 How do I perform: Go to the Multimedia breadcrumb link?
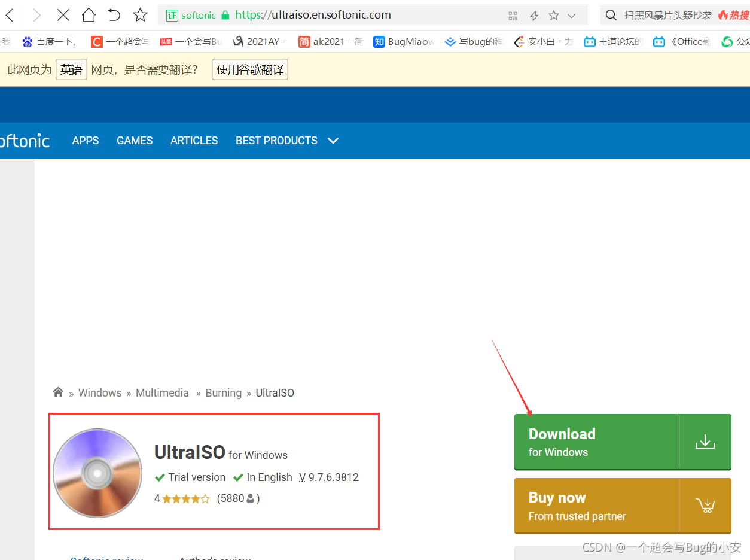pyautogui.click(x=162, y=393)
